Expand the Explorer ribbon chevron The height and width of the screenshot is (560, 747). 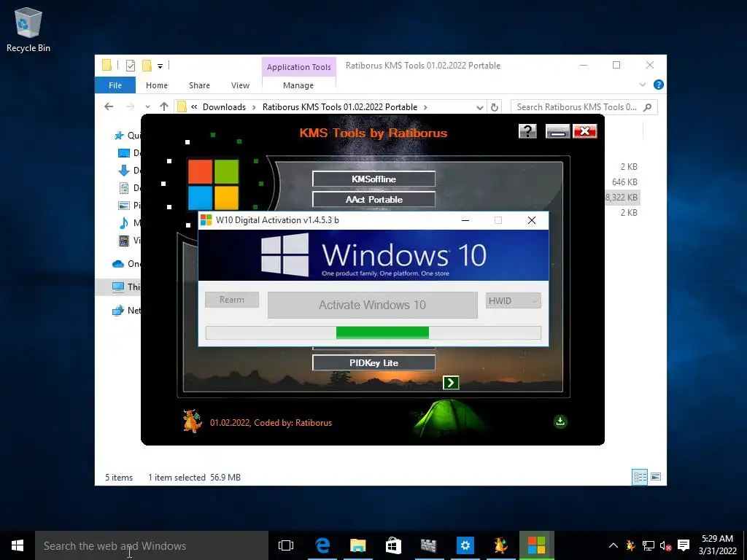642,85
